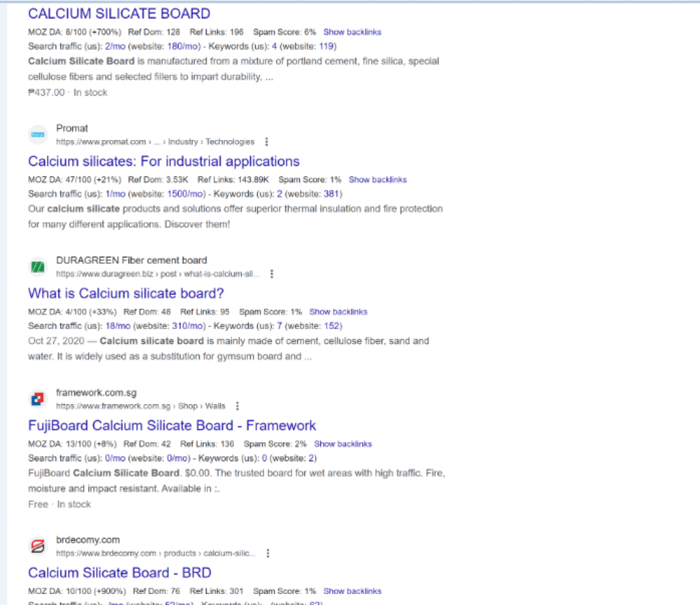
Task: Click the DURAGREEN favicon icon
Action: [x=38, y=267]
